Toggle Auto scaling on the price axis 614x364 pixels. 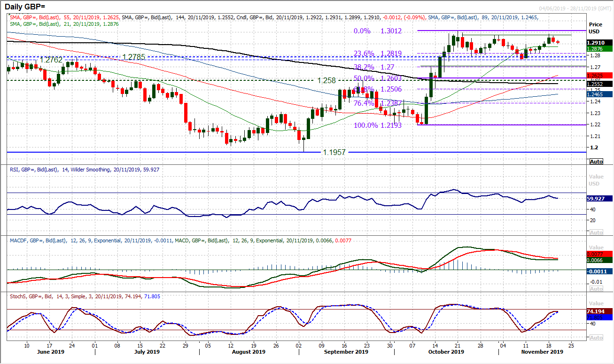pos(595,161)
